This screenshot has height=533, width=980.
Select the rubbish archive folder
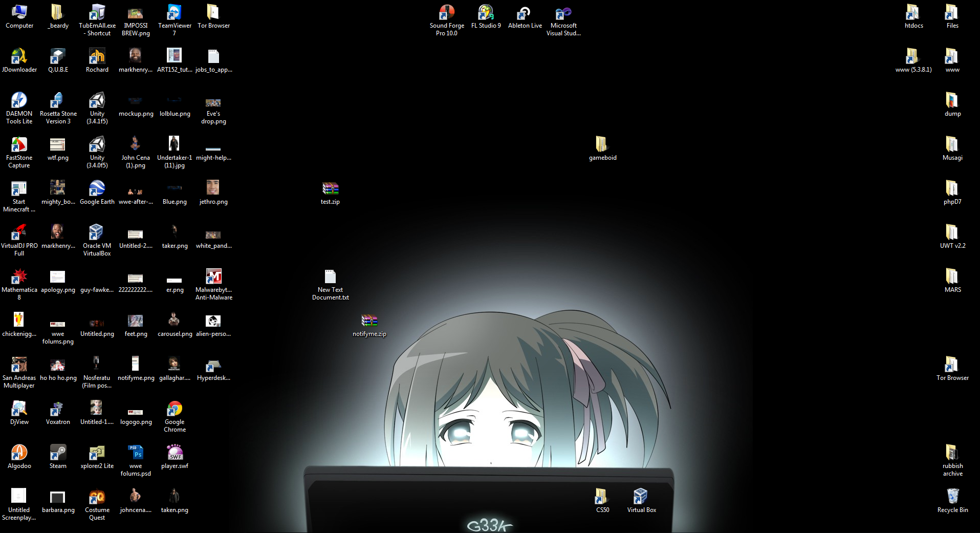[x=952, y=453]
